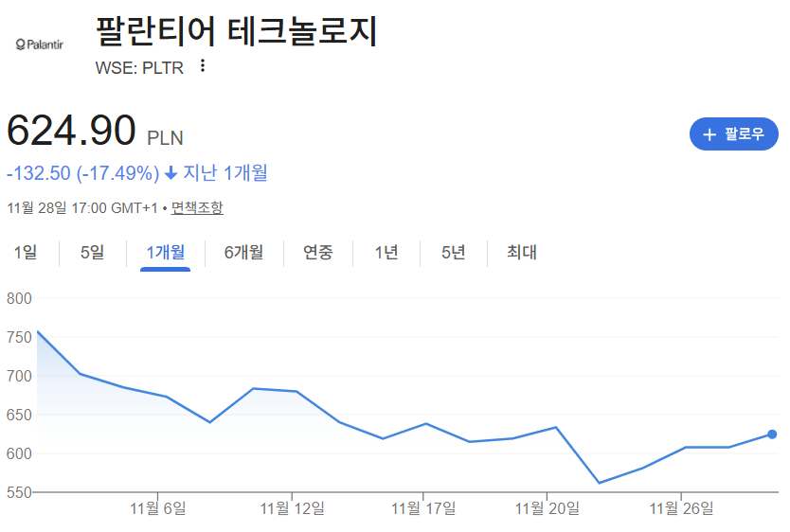Click the 팔로우 follow button
790x532 pixels.
point(733,133)
